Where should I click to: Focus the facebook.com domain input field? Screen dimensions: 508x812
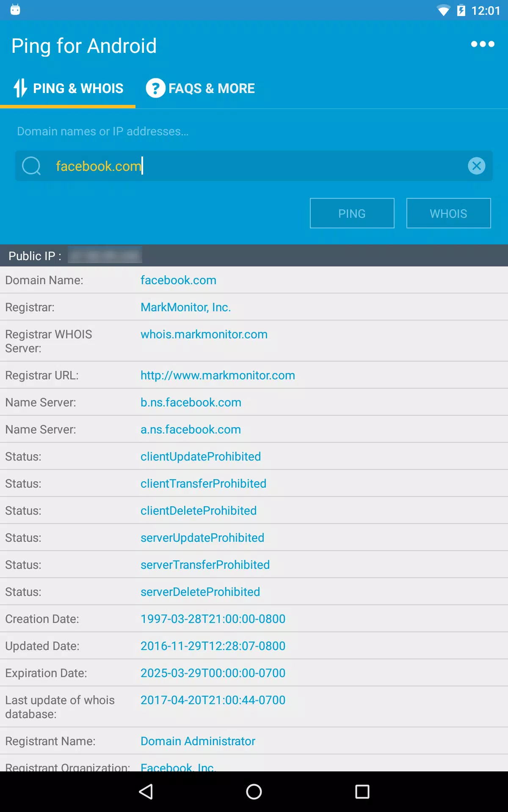point(254,166)
